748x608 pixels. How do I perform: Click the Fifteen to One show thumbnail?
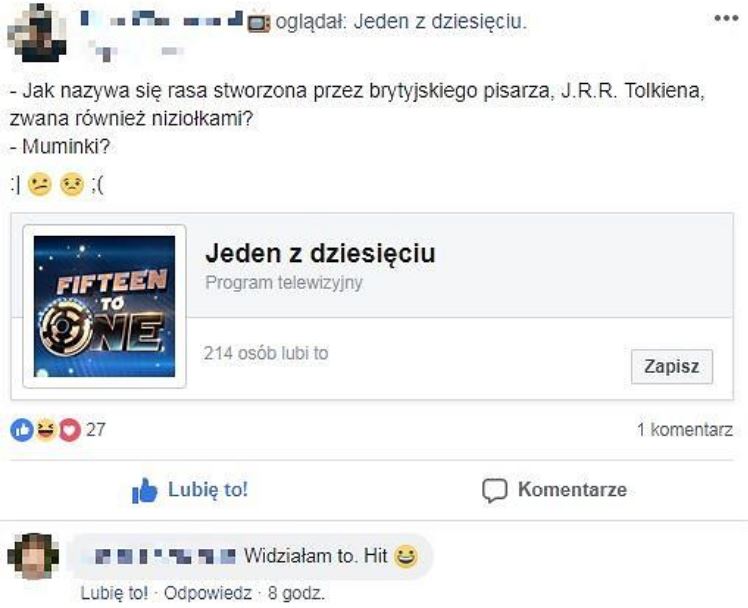[x=104, y=306]
